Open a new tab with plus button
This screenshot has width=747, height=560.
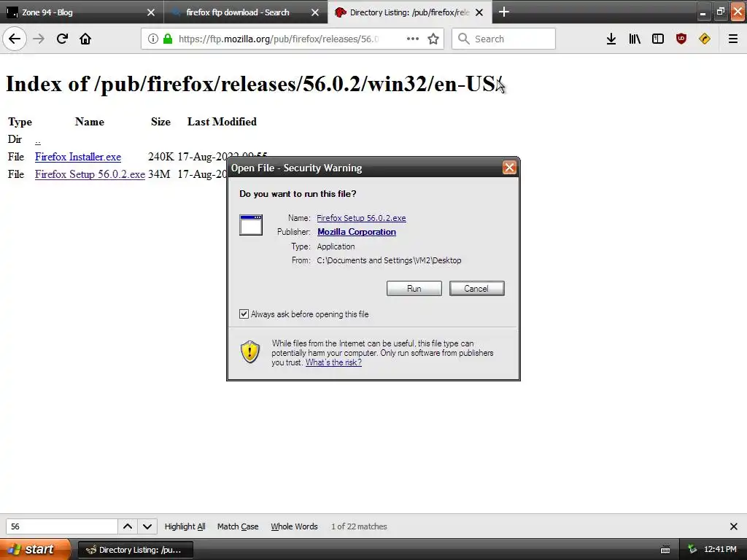pyautogui.click(x=504, y=12)
